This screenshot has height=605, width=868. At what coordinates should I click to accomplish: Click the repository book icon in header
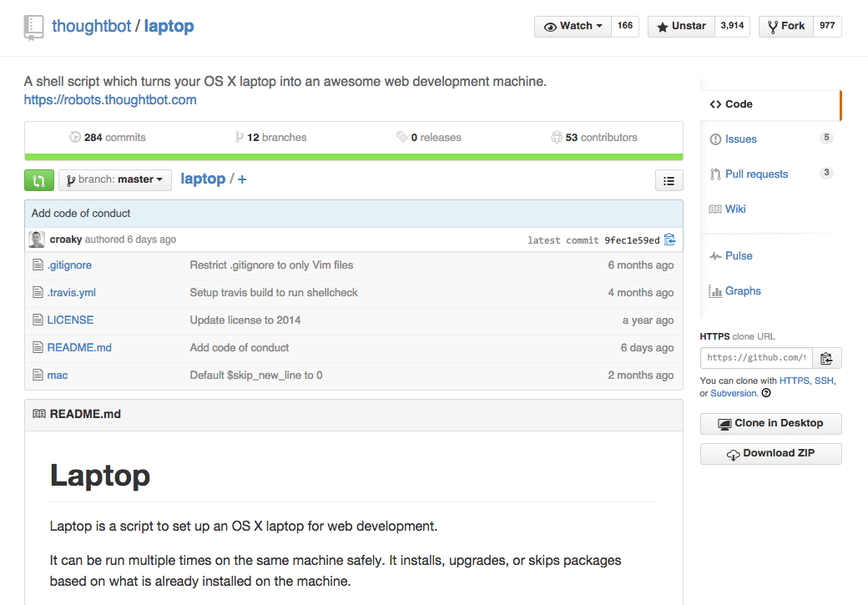[33, 27]
